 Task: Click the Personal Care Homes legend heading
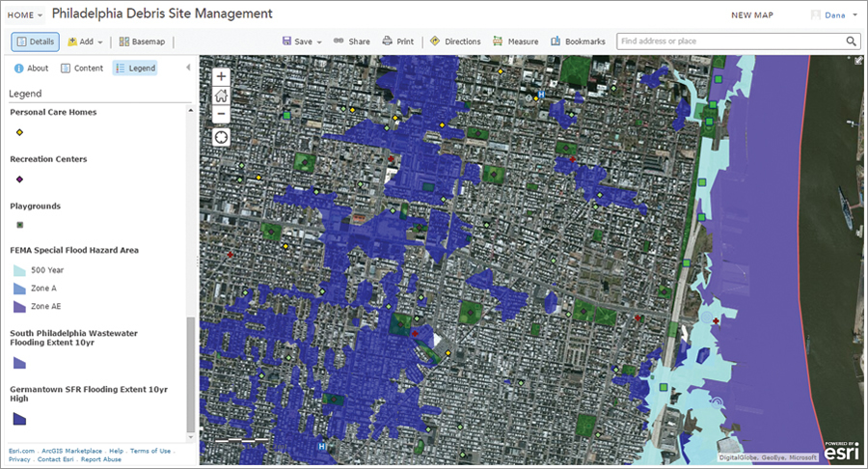click(53, 112)
